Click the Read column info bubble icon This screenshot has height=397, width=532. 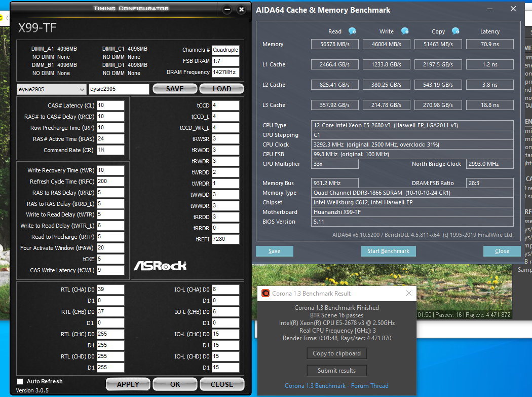[x=352, y=31]
